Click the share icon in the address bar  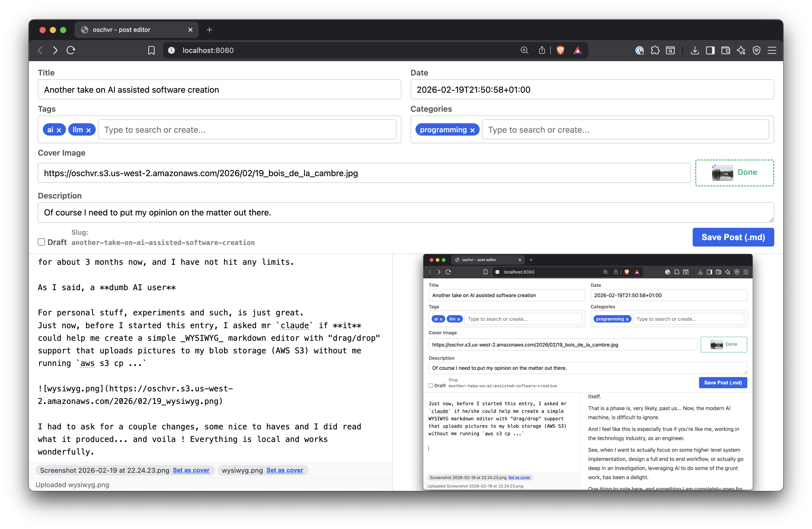click(542, 51)
